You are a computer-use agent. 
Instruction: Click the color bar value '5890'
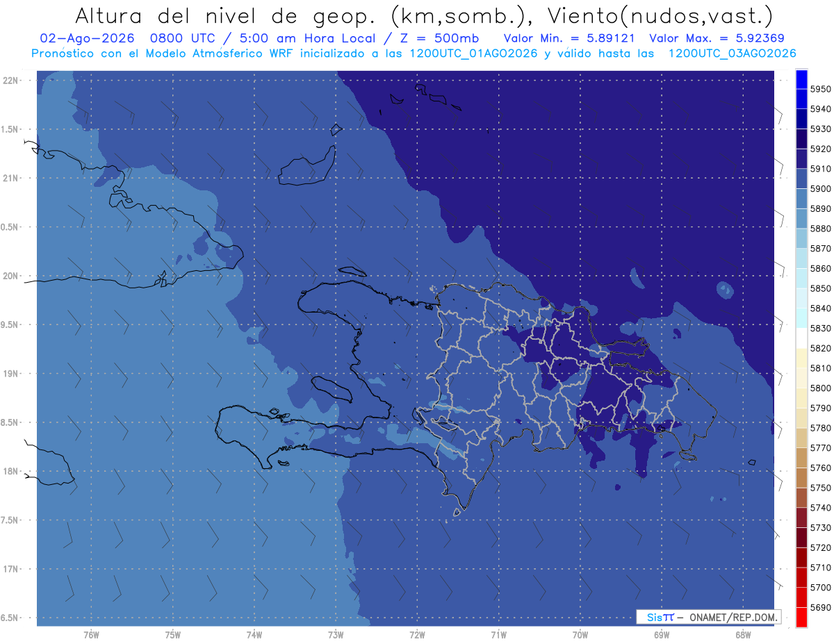tap(820, 208)
